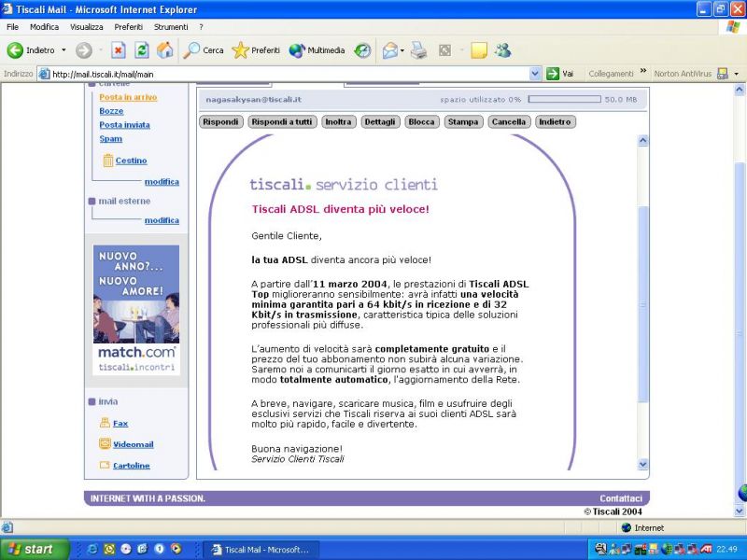The width and height of the screenshot is (747, 560).
Task: Open the Mail icon dropdown arrow
Action: (402, 50)
